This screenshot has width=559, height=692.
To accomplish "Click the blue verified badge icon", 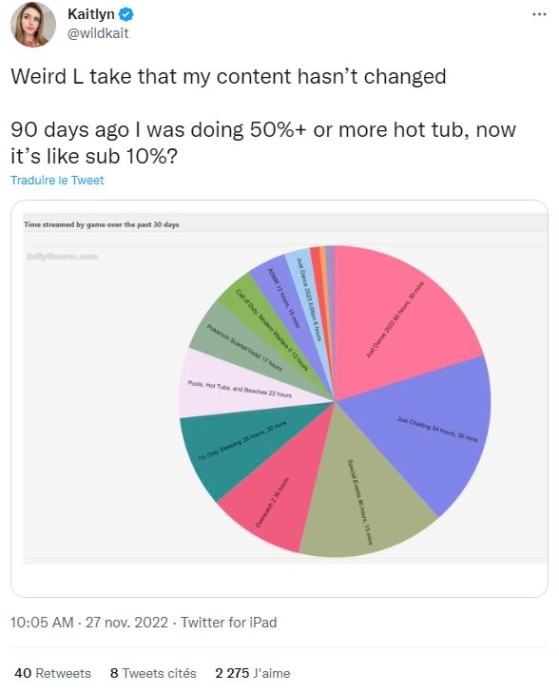I will pos(126,15).
